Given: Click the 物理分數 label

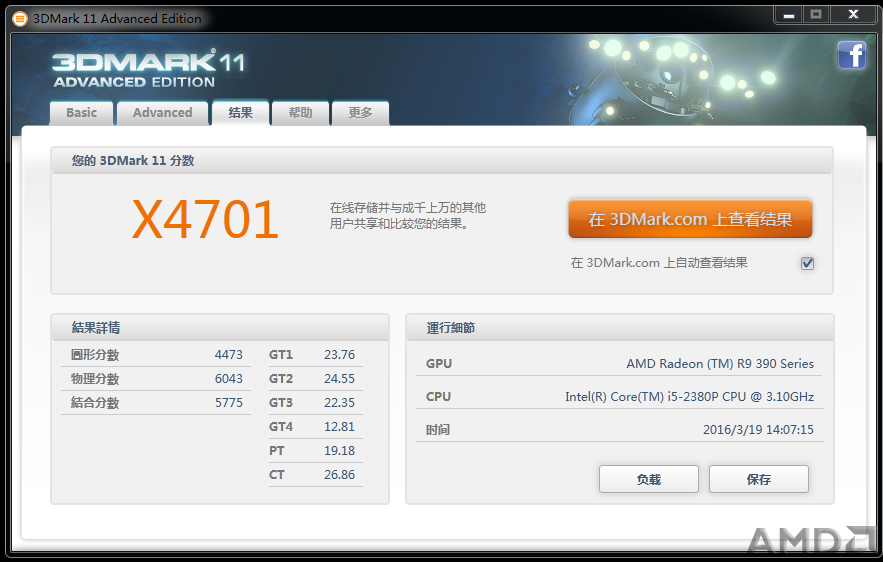Looking at the screenshot, I should [95, 379].
